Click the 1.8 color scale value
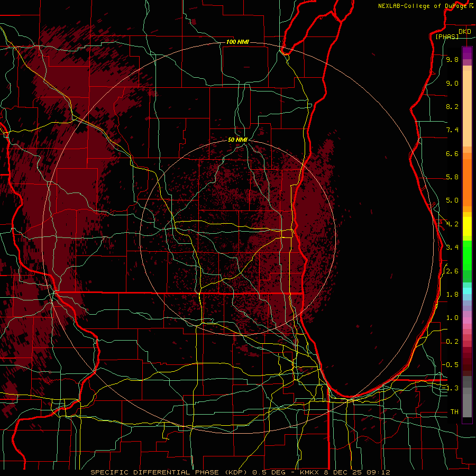The image size is (476, 476). 452,295
